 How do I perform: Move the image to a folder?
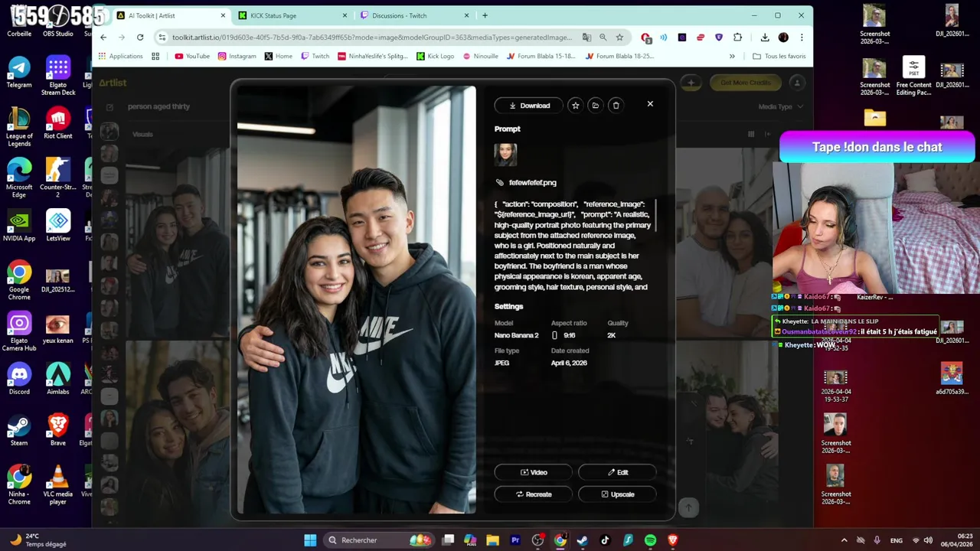click(595, 106)
